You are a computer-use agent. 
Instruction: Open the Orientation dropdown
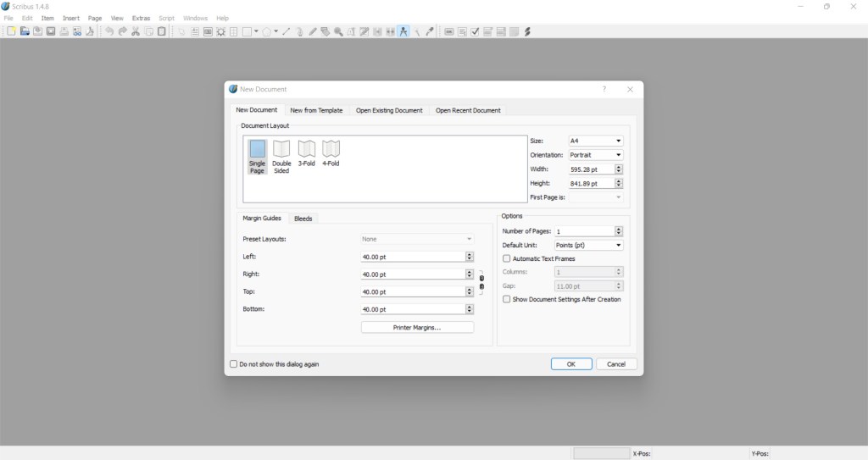point(596,155)
